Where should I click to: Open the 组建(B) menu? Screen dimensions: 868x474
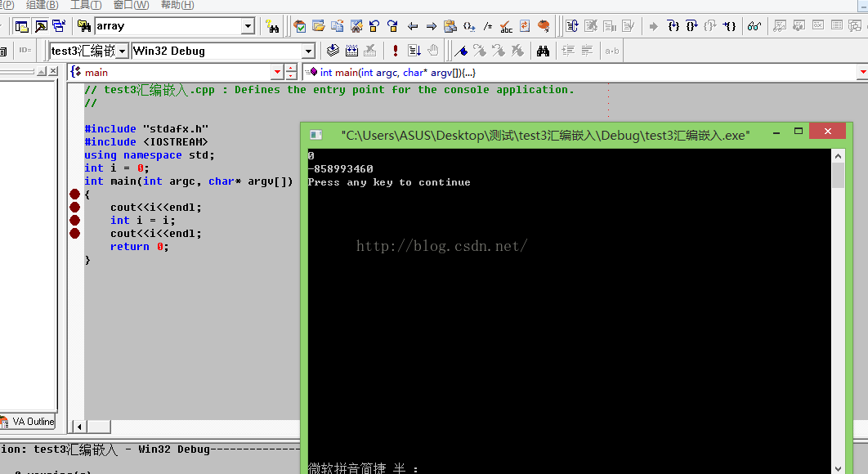click(x=42, y=5)
